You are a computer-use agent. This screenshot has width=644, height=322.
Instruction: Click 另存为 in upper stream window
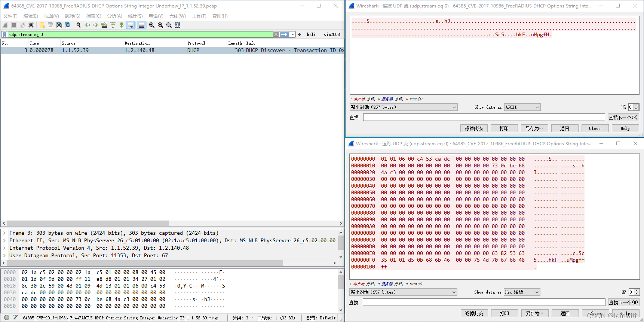click(x=534, y=128)
